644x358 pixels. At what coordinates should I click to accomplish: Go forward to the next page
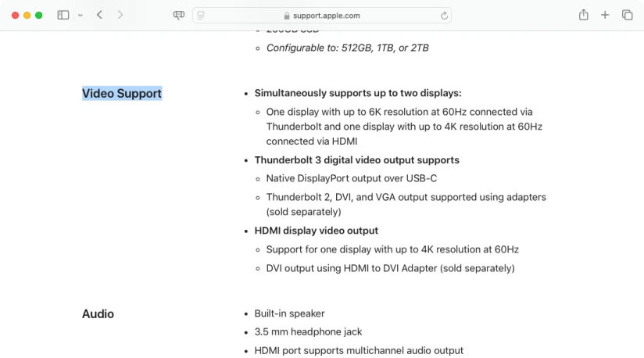(x=120, y=15)
